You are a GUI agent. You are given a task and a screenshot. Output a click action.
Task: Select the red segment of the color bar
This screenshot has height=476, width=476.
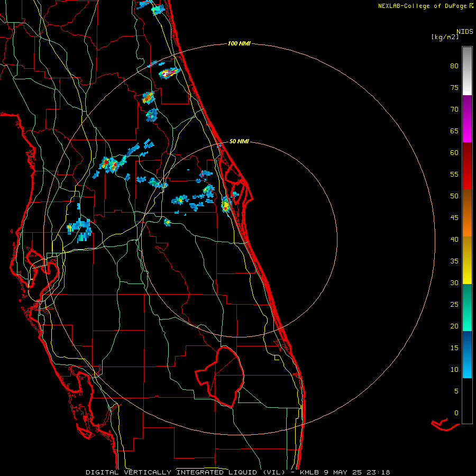click(467, 166)
